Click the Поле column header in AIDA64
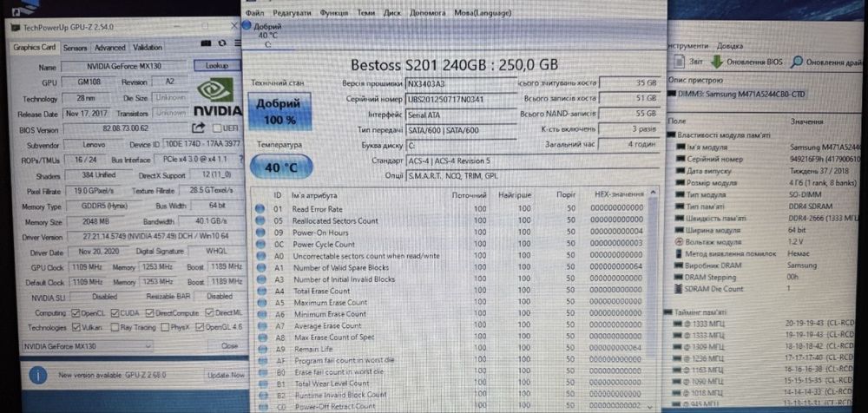868x413 pixels. 677,121
